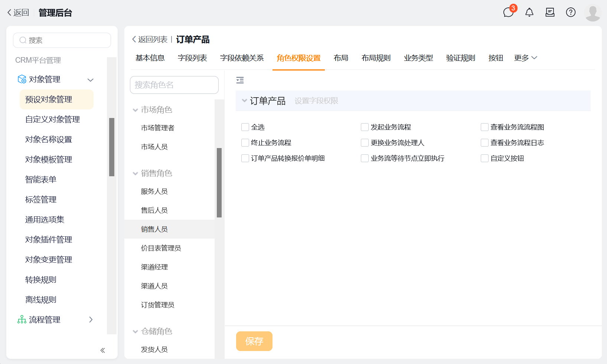Switch to the 基本信息 tab

(x=150, y=58)
